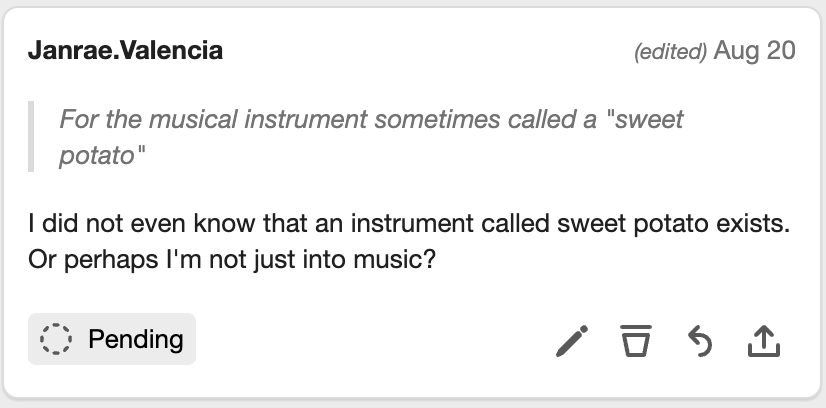
Task: Click the quoted line ending with "sweet"
Action: point(371,120)
